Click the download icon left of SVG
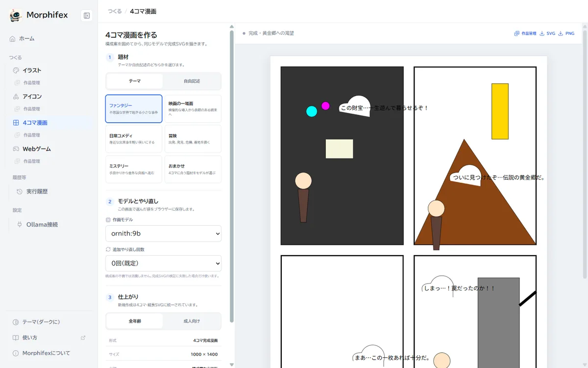Viewport: 588px width, 368px height. coord(542,33)
